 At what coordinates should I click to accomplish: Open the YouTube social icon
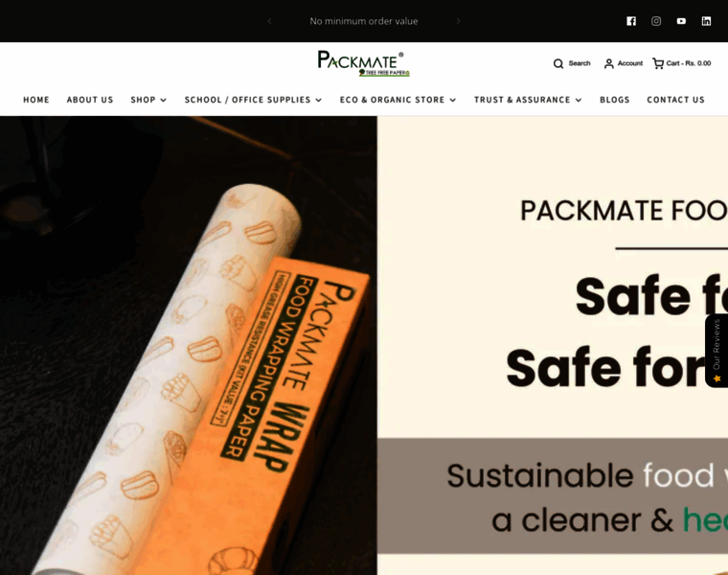(681, 21)
